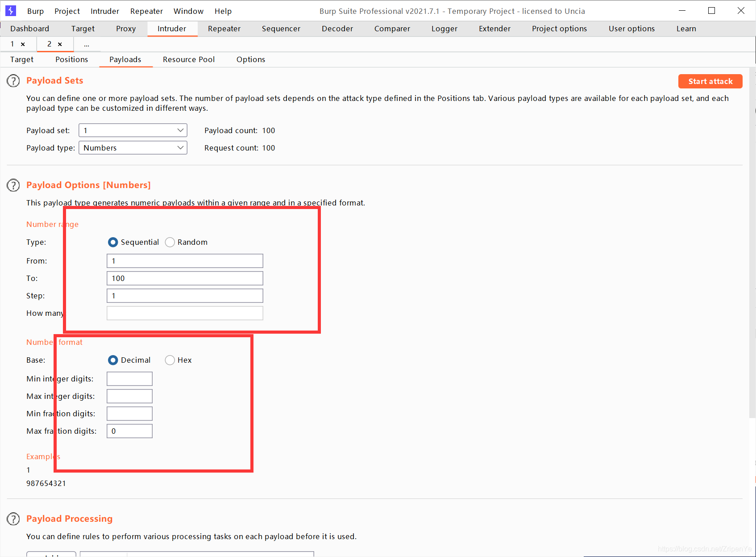Select Random number range type
This screenshot has width=756, height=557.
pyautogui.click(x=170, y=242)
